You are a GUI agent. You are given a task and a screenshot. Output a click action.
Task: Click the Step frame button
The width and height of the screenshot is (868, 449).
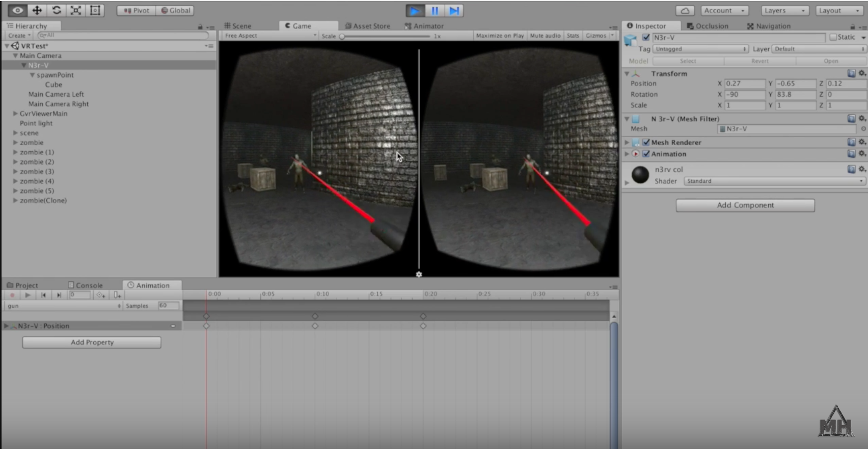click(454, 11)
